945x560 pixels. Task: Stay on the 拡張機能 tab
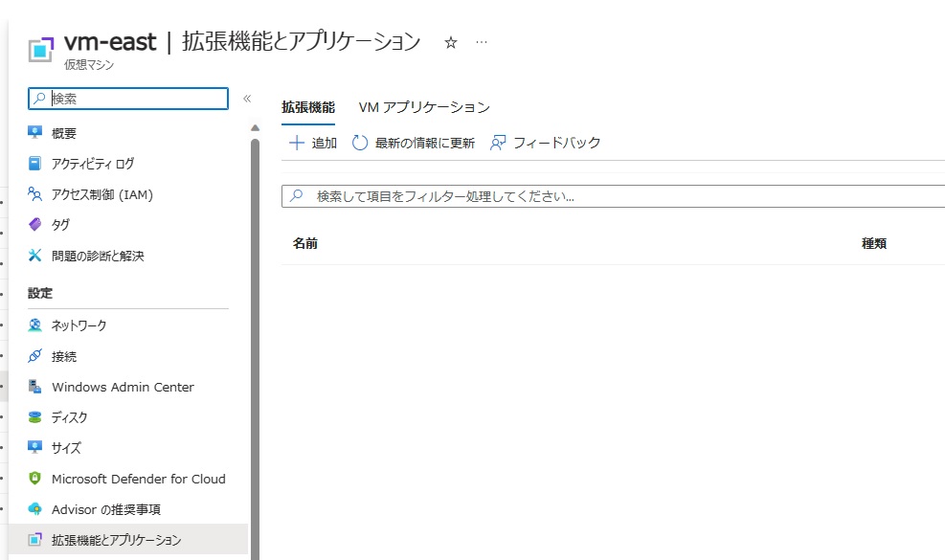pyautogui.click(x=308, y=107)
